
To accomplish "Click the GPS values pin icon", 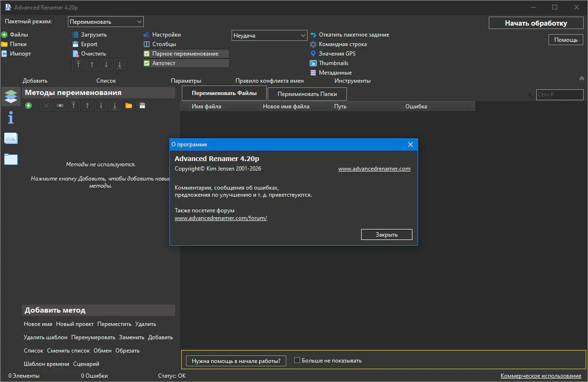I will click(x=313, y=54).
